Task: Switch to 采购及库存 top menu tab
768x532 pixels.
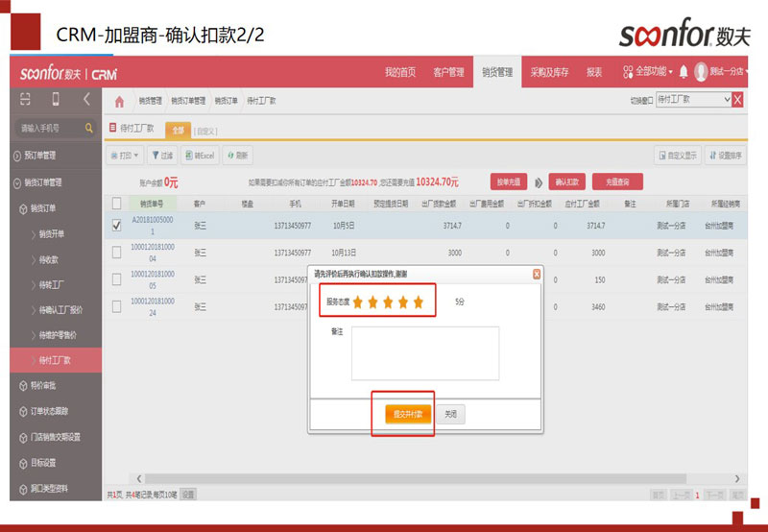Action: (x=549, y=72)
